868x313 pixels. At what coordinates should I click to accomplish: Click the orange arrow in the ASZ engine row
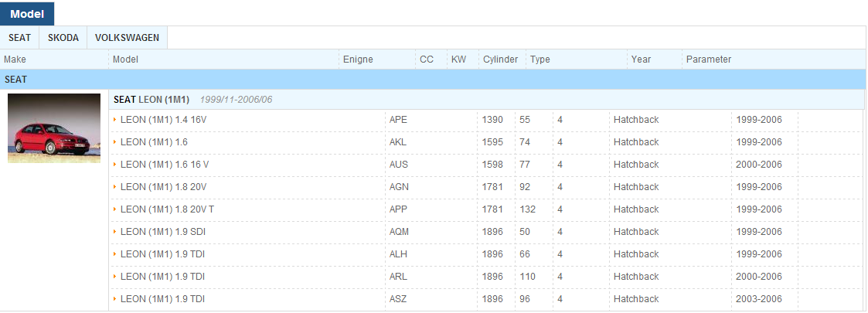click(115, 298)
